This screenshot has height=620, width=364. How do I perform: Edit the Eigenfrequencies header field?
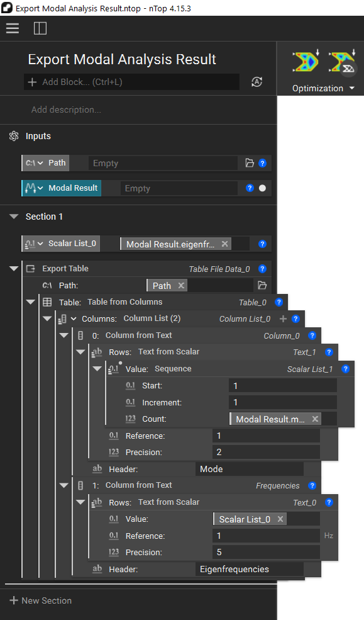(250, 570)
